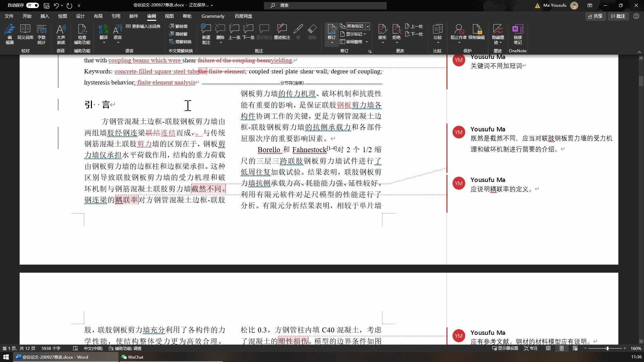Convert Traditional to Simplified (繁转简)
Viewport: 644px width, 362px height.
click(178, 26)
